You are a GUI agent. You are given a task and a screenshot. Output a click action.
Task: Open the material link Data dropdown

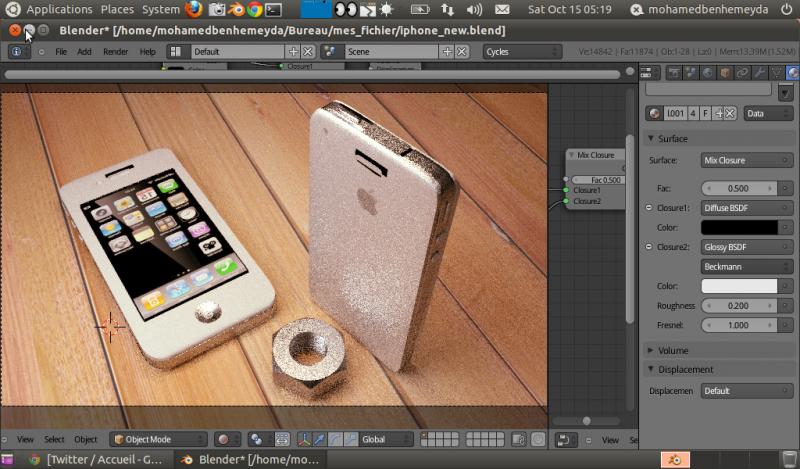pos(768,113)
